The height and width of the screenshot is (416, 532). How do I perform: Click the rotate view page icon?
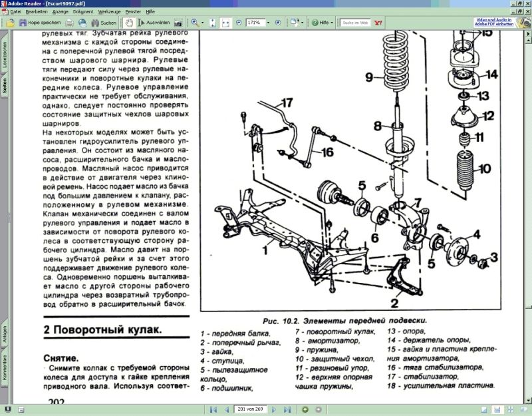294,23
